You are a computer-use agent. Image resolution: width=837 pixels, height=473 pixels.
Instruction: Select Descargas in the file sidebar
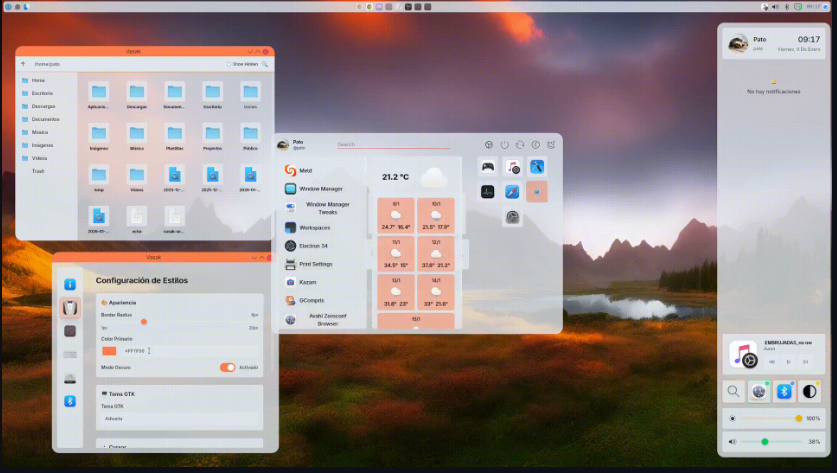coord(43,106)
